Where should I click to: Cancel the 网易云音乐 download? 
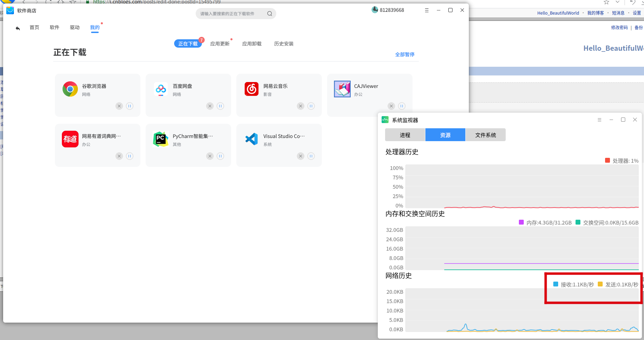[301, 106]
